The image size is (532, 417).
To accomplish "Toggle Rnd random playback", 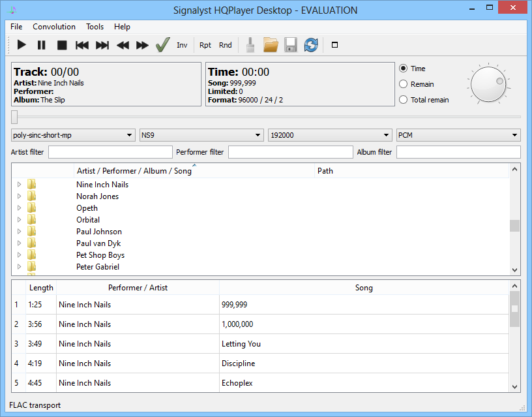I will [x=225, y=45].
